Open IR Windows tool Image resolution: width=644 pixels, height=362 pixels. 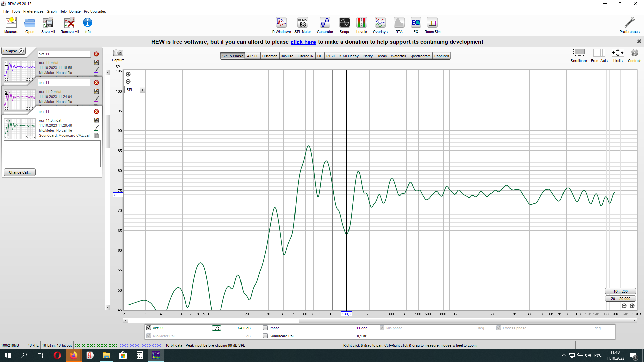[281, 25]
